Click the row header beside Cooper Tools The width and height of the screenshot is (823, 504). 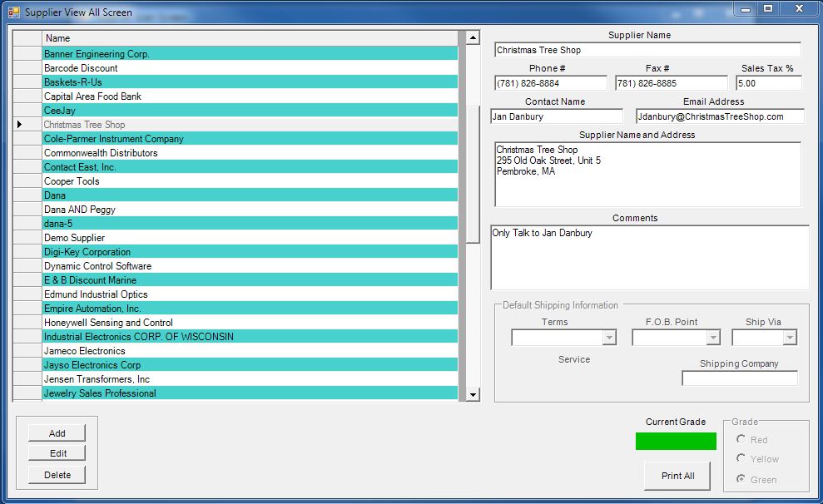click(27, 181)
